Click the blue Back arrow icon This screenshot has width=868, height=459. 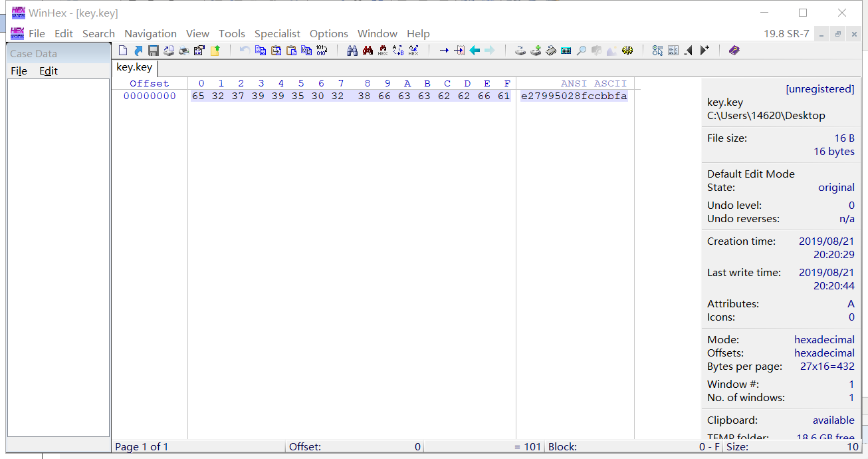[475, 51]
